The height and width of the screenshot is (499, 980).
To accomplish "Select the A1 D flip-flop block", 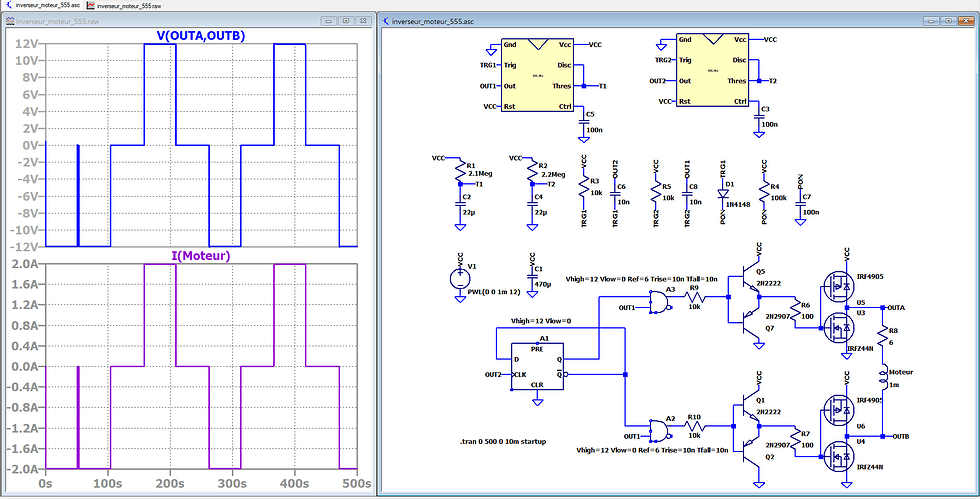I will pyautogui.click(x=537, y=366).
